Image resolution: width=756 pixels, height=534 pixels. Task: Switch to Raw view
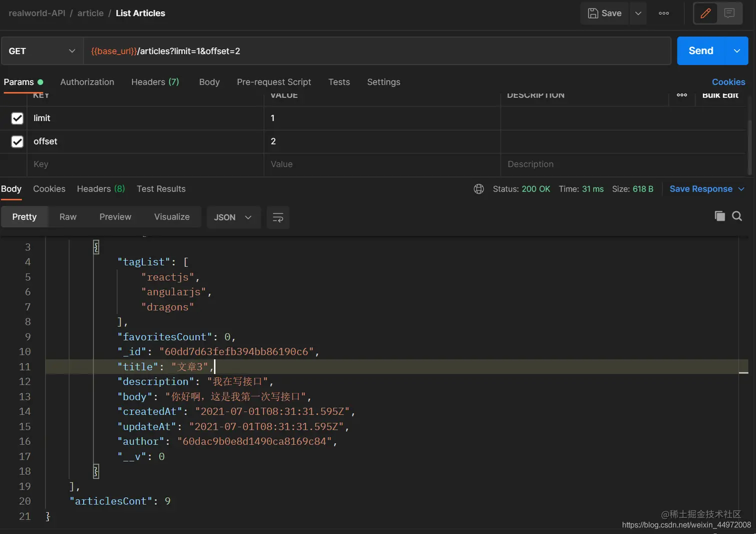coord(68,217)
